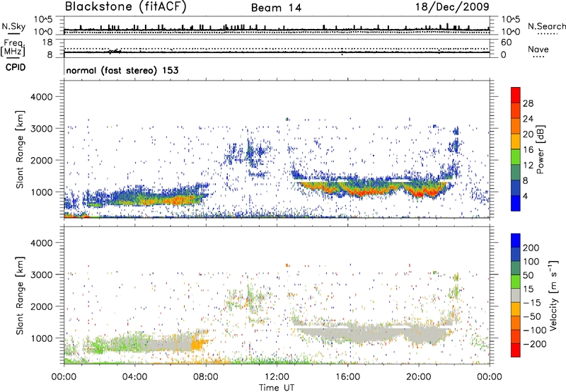Select the "Beam 14" heading

coord(276,8)
